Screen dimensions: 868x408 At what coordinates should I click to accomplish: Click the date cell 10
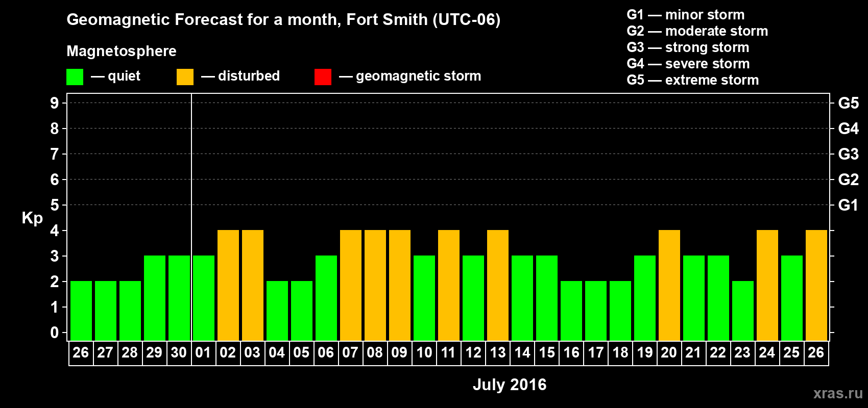pos(424,353)
